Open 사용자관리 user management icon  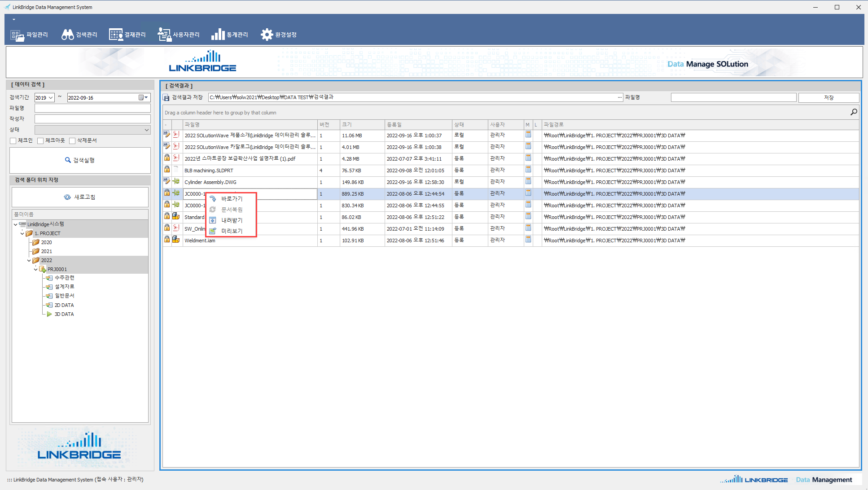[164, 35]
